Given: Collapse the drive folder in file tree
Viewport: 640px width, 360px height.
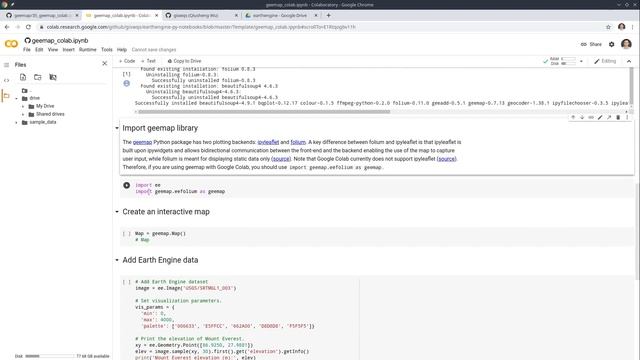Looking at the screenshot, I should pyautogui.click(x=16, y=98).
